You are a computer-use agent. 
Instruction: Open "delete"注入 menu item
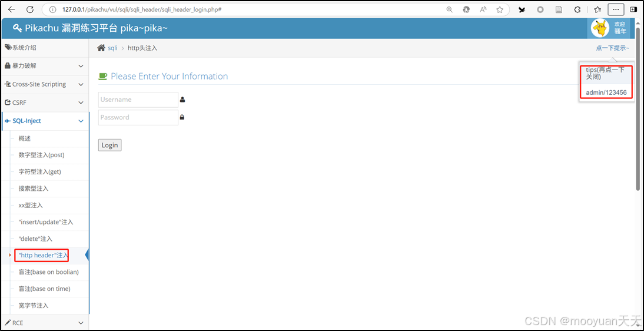tap(35, 239)
